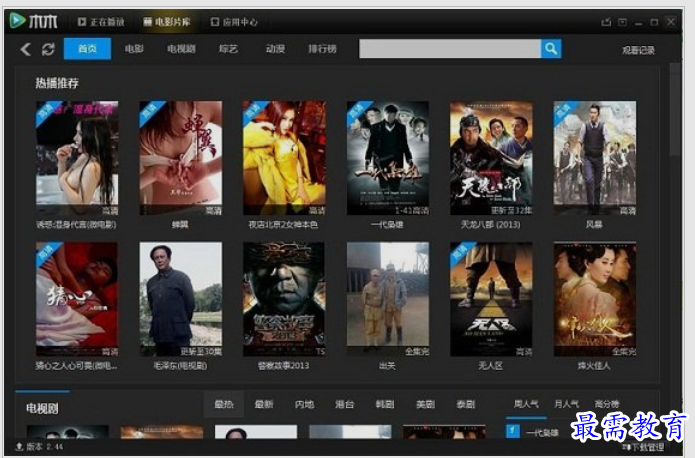695x458 pixels.
Task: Select the 首页 navigation tab
Action: pyautogui.click(x=87, y=49)
